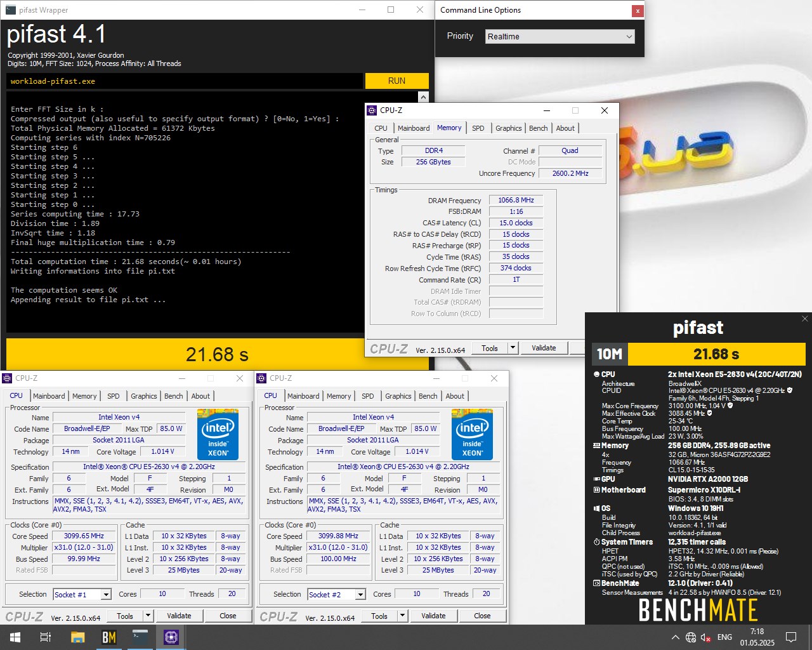
Task: Switch to Memory tab in Socket #1 CPU-Z
Action: point(84,396)
